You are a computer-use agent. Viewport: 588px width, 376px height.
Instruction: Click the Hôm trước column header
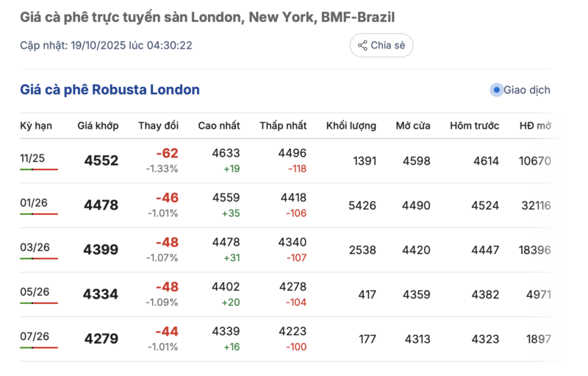pyautogui.click(x=474, y=126)
